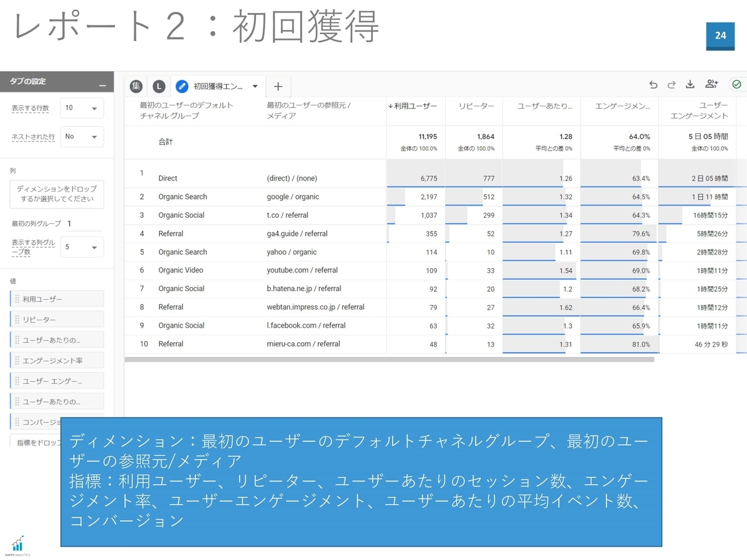Click the redo arrow icon in toolbar
The height and width of the screenshot is (560, 747).
coord(672,85)
